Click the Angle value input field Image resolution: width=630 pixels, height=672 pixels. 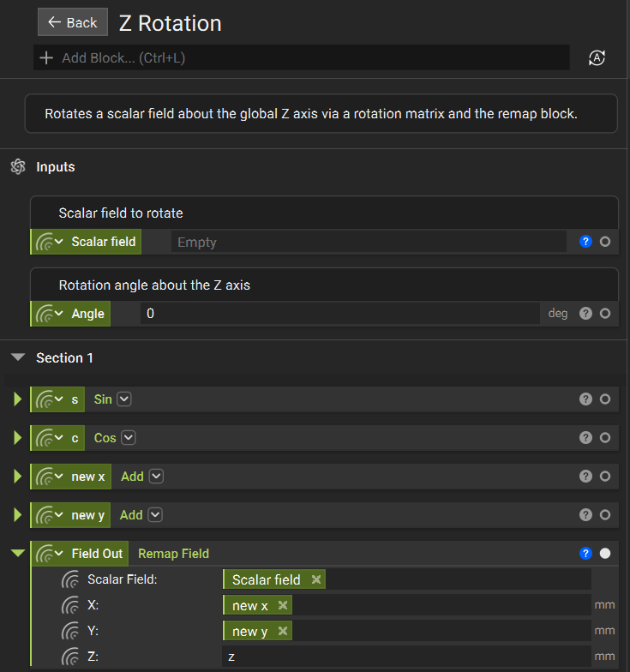[339, 314]
